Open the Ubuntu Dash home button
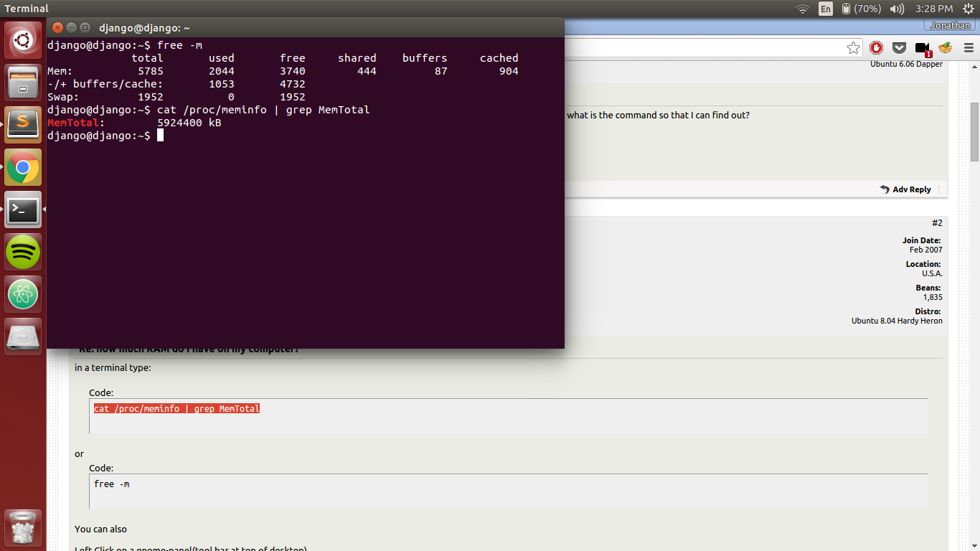980x551 pixels. tap(24, 40)
